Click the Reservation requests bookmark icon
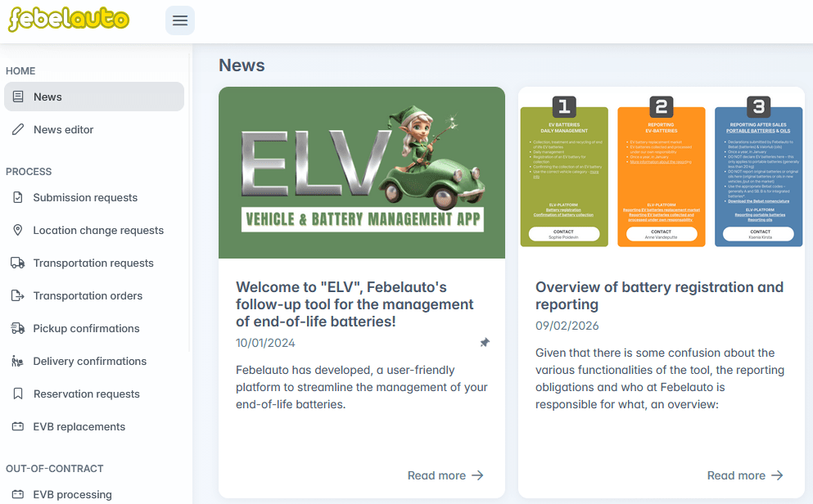 (18, 394)
